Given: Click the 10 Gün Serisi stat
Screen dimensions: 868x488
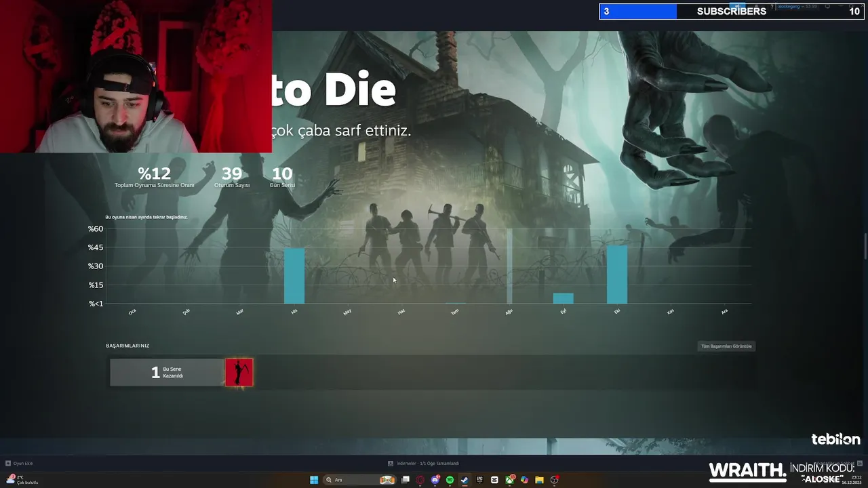Looking at the screenshot, I should (x=282, y=177).
